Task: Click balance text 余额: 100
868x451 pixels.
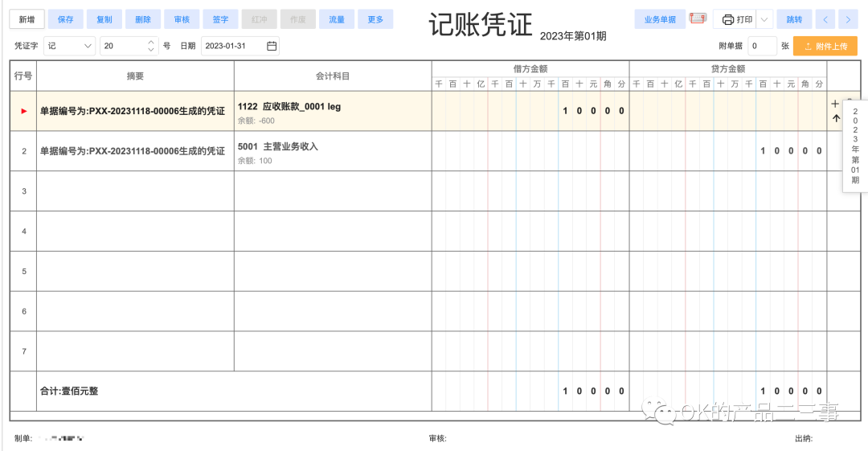Action: (x=256, y=161)
